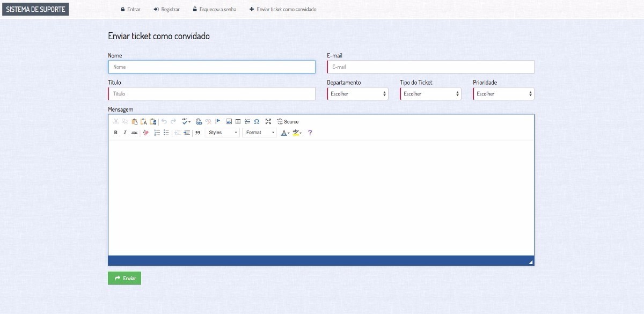Image resolution: width=644 pixels, height=314 pixels.
Task: Open the Esqueceu a senha link
Action: (x=214, y=10)
